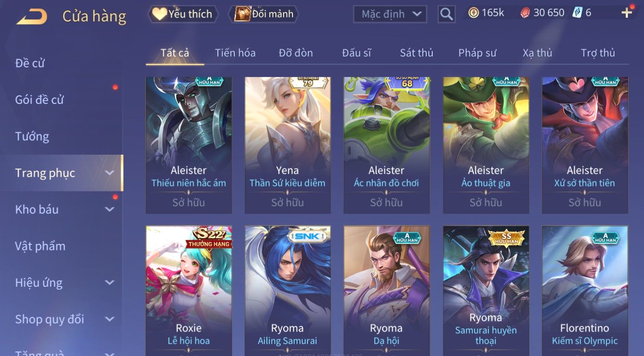Image resolution: width=644 pixels, height=356 pixels.
Task: Select the Pháp sư category tab
Action: pos(477,53)
